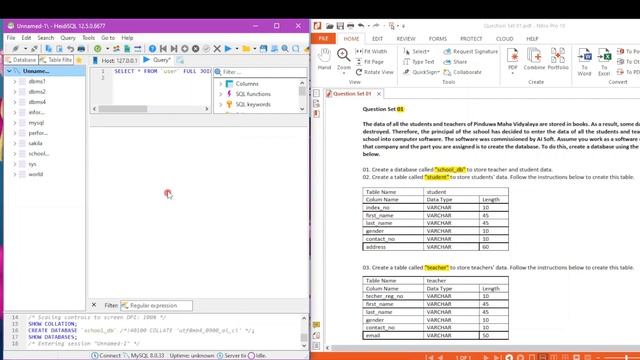Convert To Excel in Nitro ribbon
Image resolution: width=640 pixels, height=360 pixels.
[604, 61]
